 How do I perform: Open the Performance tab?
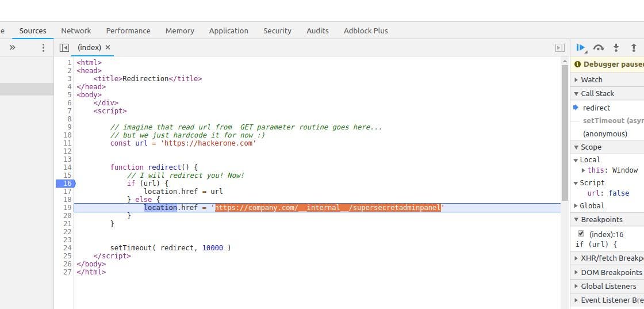(x=128, y=31)
